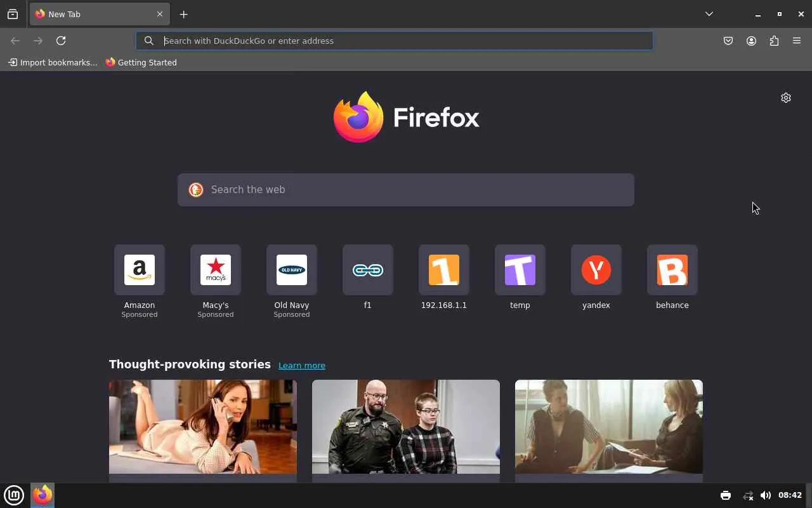The width and height of the screenshot is (812, 508).
Task: Open the yandex shortcut tile
Action: click(x=596, y=277)
